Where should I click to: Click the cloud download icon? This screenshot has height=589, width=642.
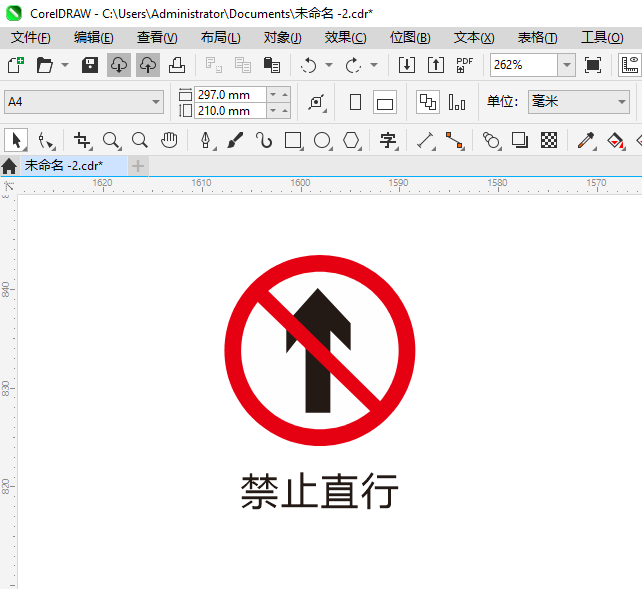(x=119, y=65)
